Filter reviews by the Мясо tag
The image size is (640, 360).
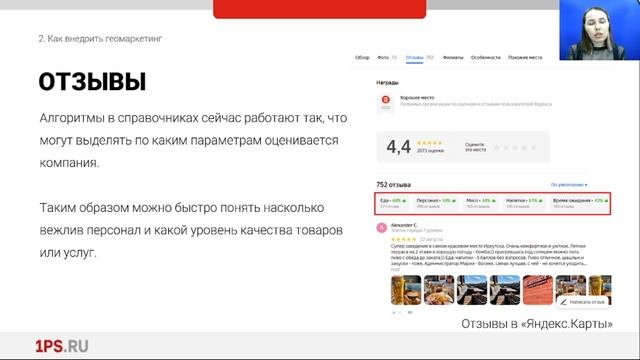[481, 203]
